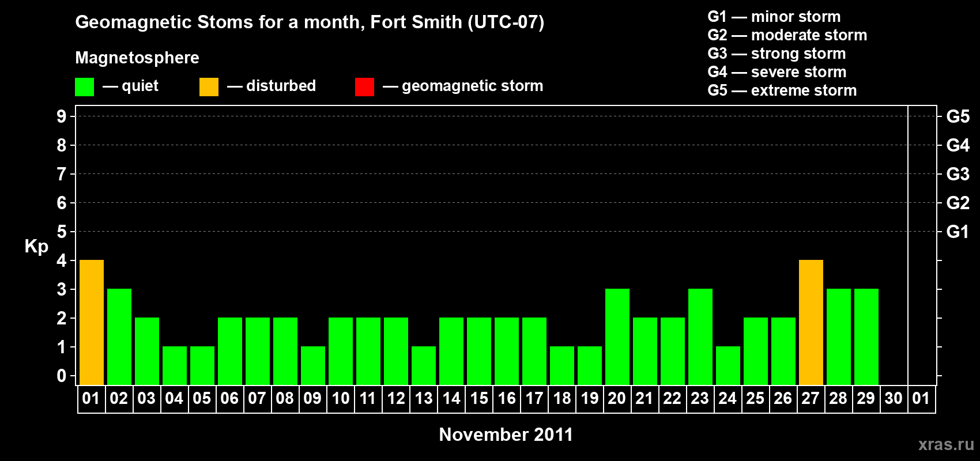This screenshot has height=461, width=980.
Task: Click the 'G2' right axis label
Action: (958, 203)
